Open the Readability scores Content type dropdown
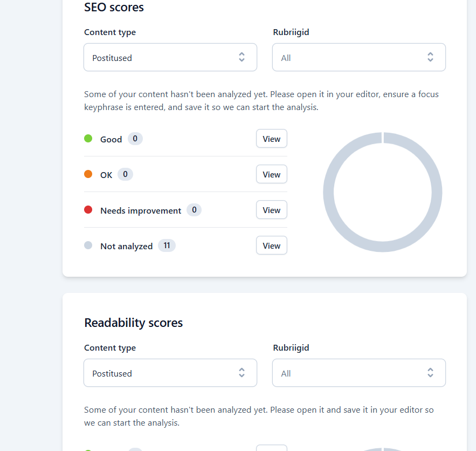Screen dimensions: 476x451 click(x=170, y=373)
